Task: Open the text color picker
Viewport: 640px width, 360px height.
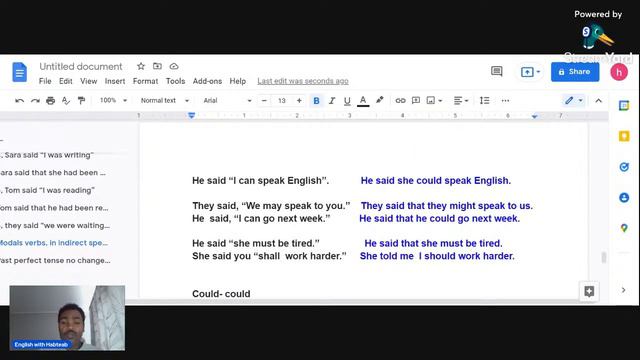Action: point(363,101)
